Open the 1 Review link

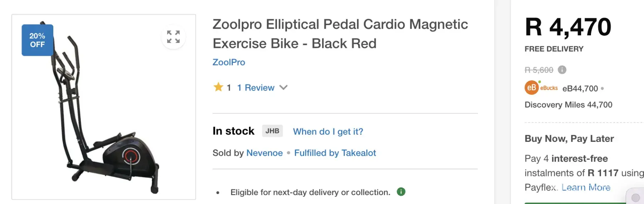click(255, 88)
